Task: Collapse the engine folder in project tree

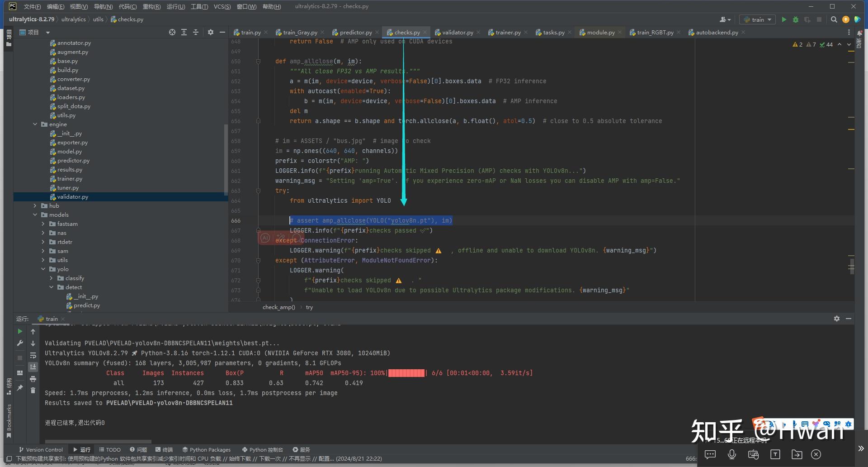Action: click(35, 124)
